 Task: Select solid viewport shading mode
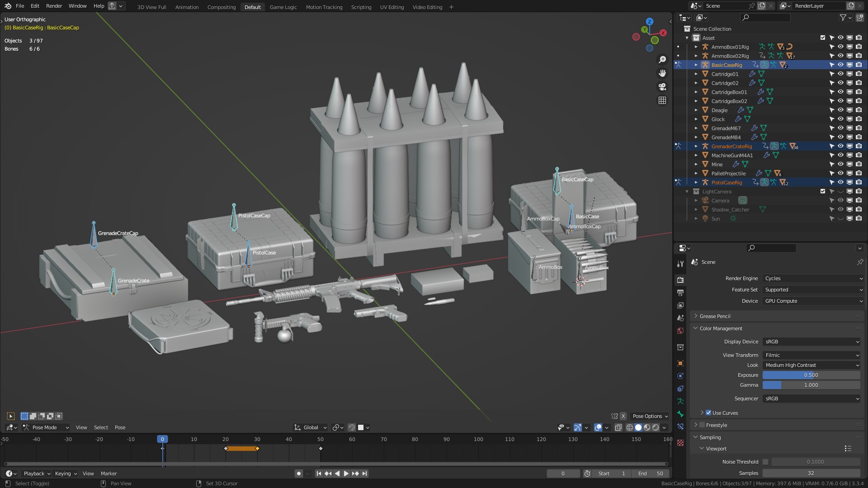click(x=638, y=427)
